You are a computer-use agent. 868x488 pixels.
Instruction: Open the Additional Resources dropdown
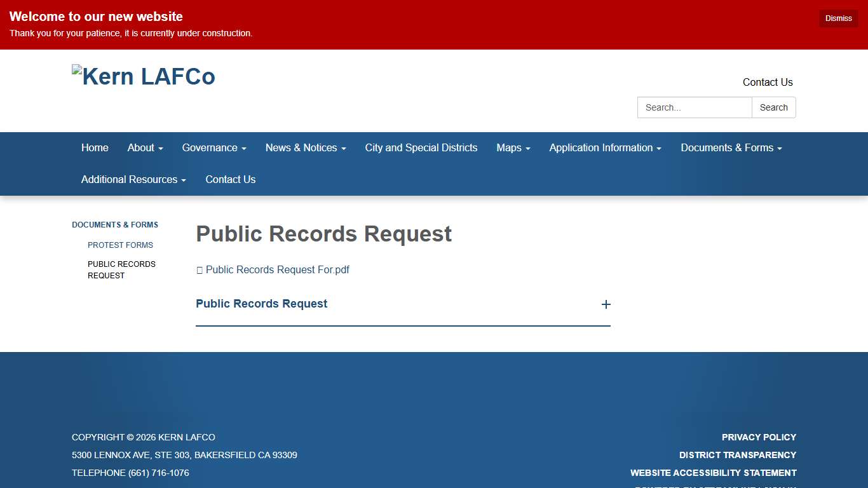[132, 179]
